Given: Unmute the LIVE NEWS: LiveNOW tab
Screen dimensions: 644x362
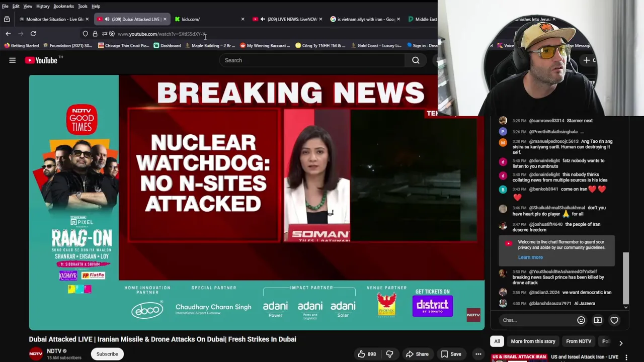Looking at the screenshot, I should pos(263,19).
